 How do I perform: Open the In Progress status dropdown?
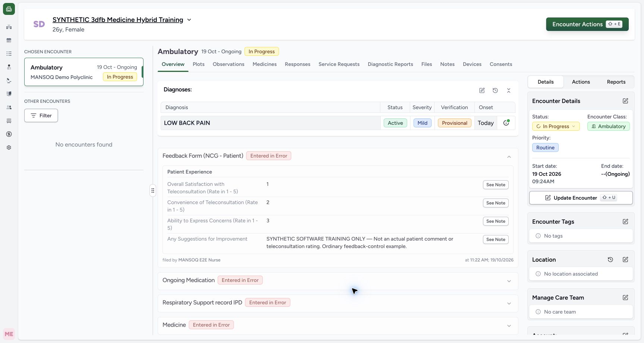point(556,126)
